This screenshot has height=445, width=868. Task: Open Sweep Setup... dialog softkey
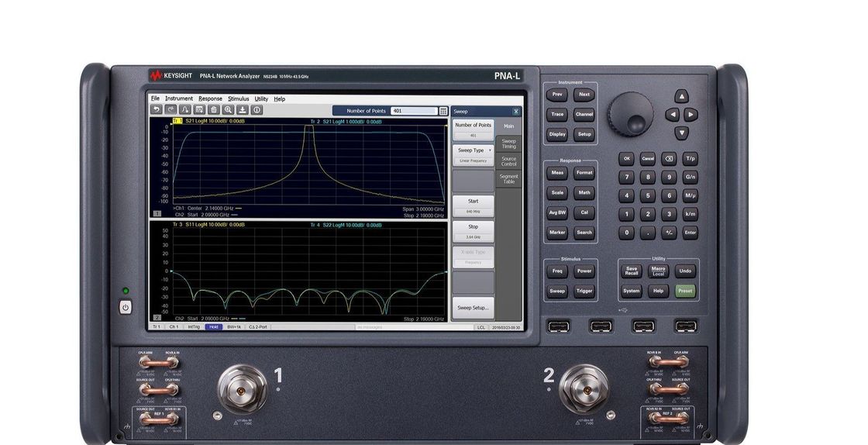point(474,308)
